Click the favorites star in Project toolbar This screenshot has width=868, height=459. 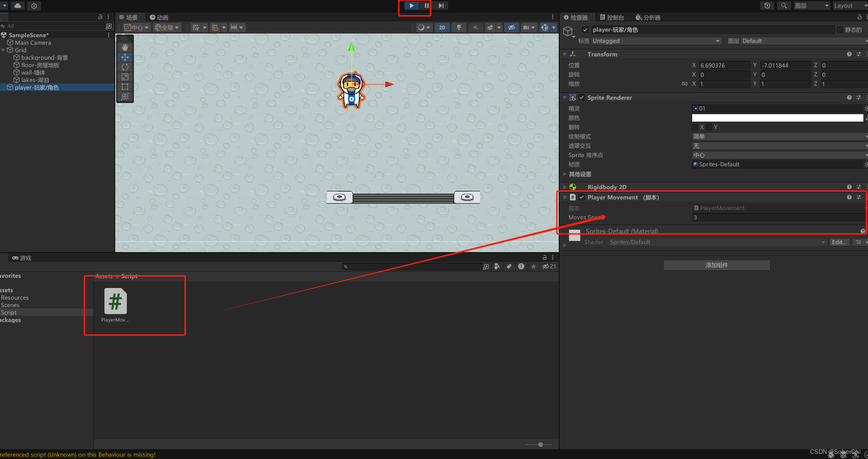[534, 267]
